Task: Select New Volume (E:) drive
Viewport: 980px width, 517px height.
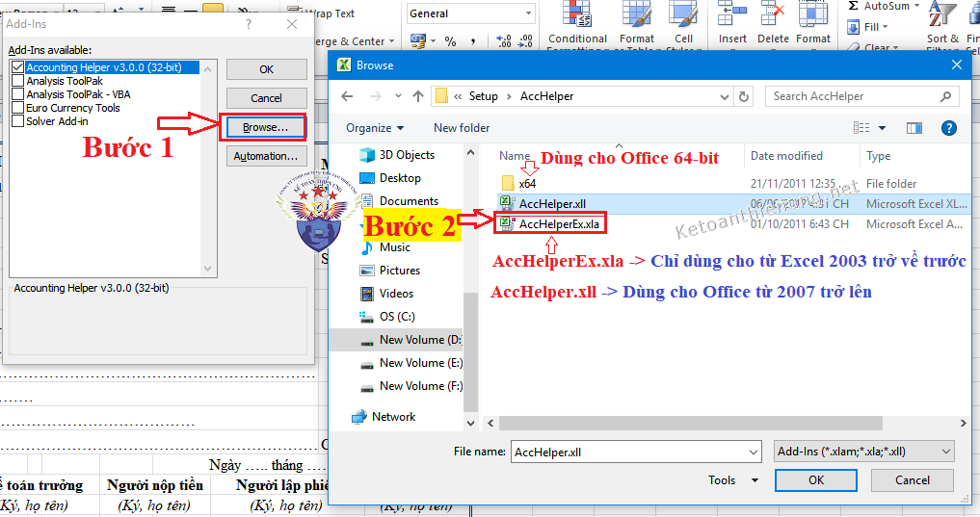Action: (411, 363)
